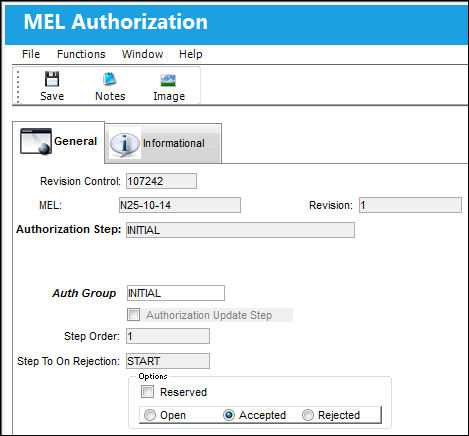
Task: Click the MEL Authorization title text
Action: [116, 22]
